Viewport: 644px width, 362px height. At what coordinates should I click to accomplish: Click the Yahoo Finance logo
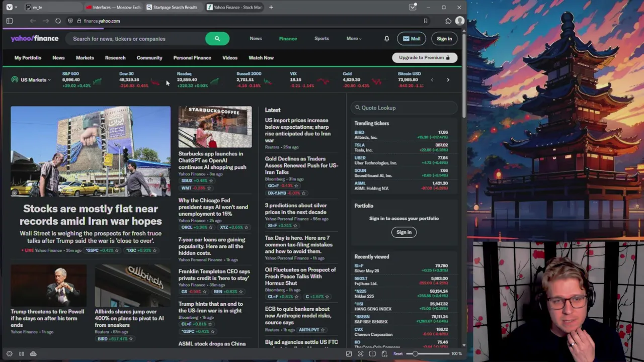35,39
